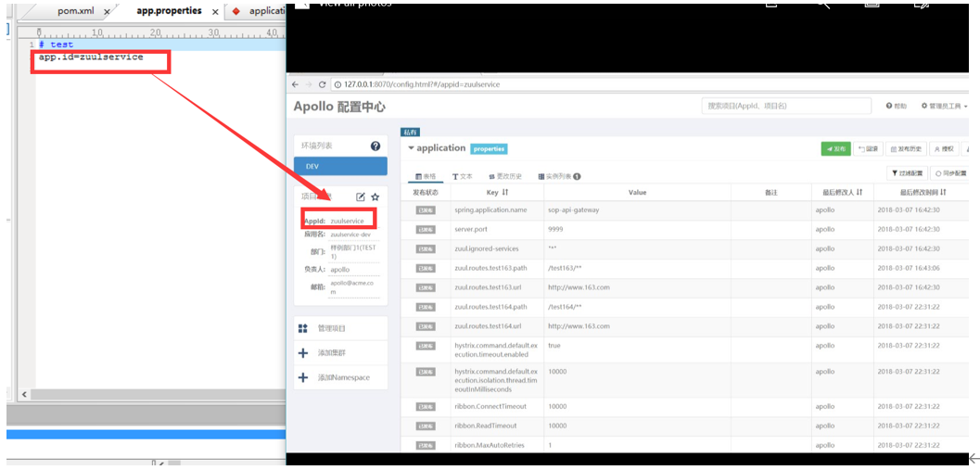Click the sop-api-gateway value cell

(x=638, y=210)
